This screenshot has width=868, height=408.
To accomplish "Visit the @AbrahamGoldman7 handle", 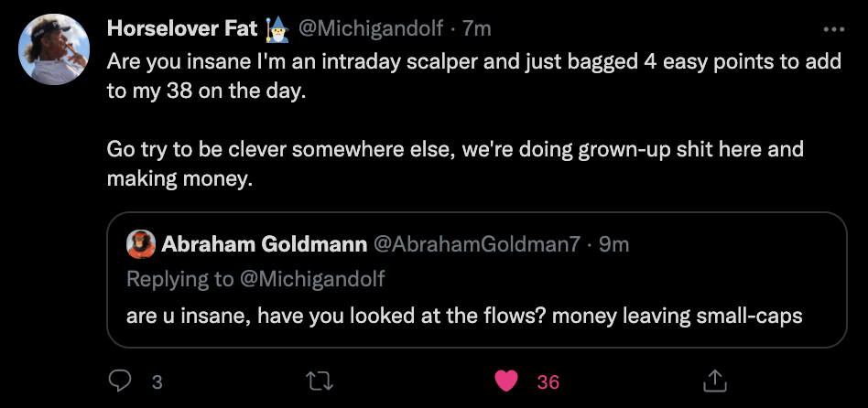I will click(477, 244).
